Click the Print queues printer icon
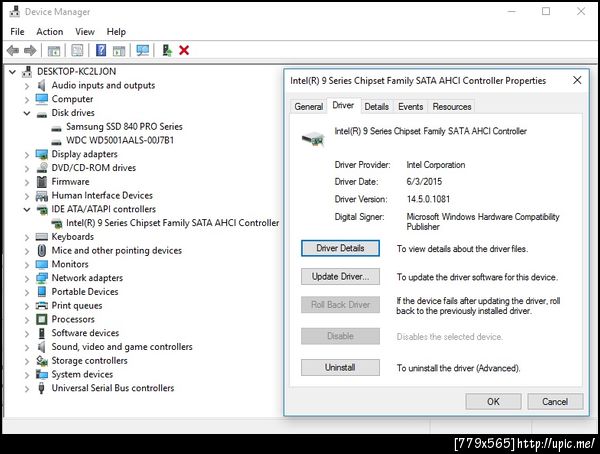 point(41,305)
